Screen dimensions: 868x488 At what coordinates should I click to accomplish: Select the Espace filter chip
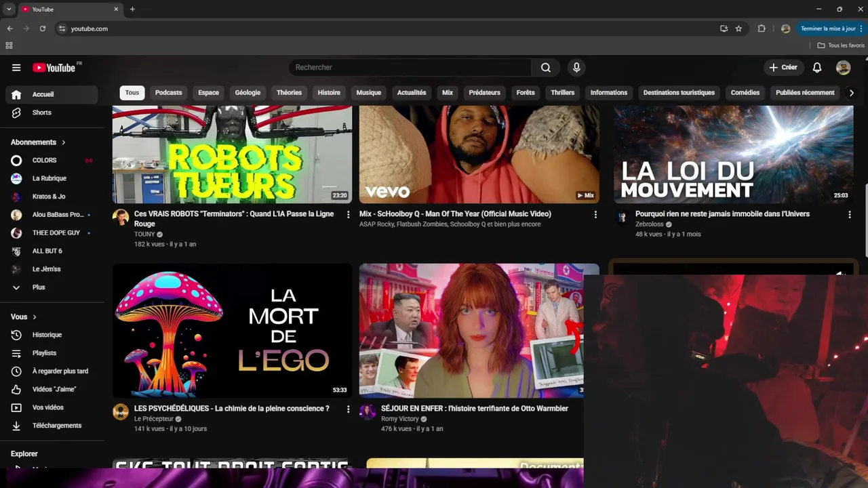click(x=208, y=92)
